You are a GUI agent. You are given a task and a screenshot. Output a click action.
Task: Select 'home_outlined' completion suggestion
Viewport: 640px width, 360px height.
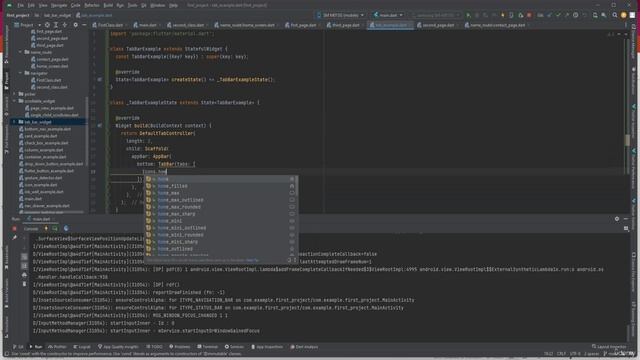coord(221,249)
